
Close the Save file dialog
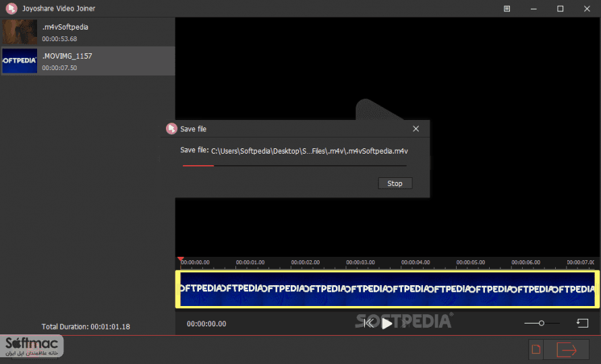tap(416, 129)
